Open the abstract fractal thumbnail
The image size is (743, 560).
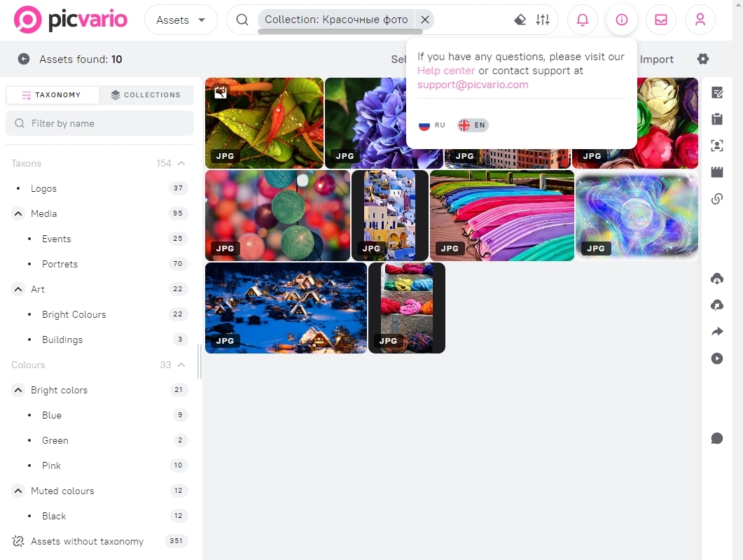pyautogui.click(x=637, y=216)
